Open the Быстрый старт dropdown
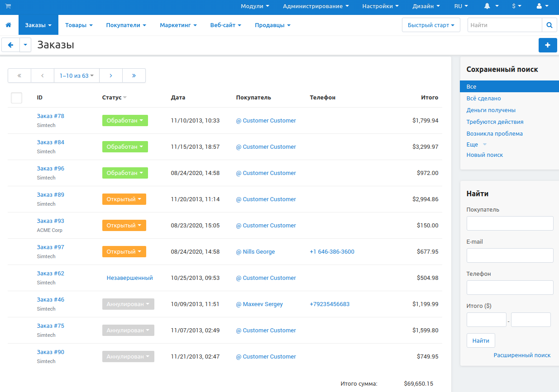The image size is (559, 392). point(430,25)
